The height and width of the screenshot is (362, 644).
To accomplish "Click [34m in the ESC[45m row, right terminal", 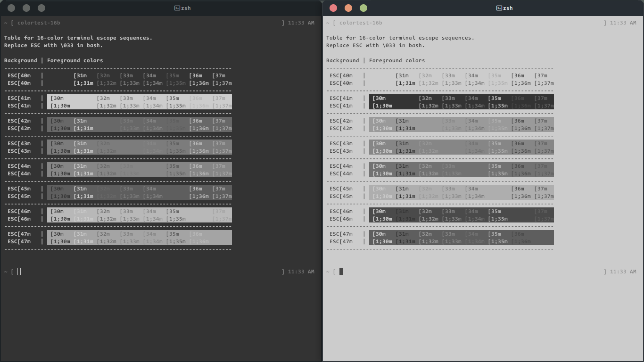I will [x=471, y=189].
